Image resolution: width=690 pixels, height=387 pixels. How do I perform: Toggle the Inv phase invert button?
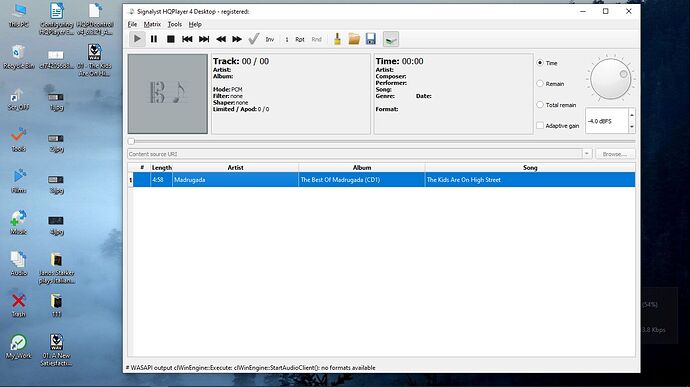click(270, 39)
